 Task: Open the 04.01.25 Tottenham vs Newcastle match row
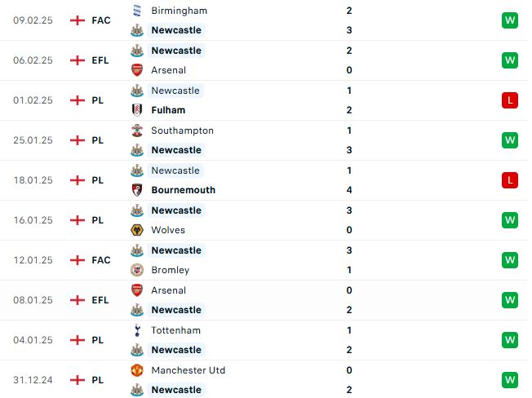click(266, 340)
